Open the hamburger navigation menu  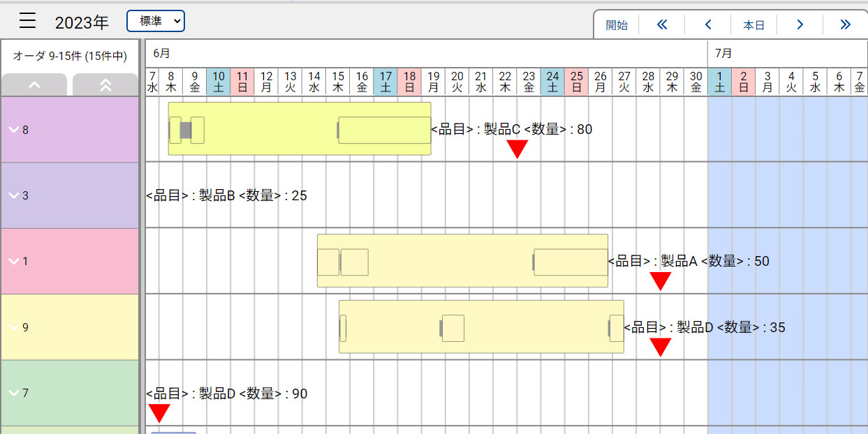27,20
